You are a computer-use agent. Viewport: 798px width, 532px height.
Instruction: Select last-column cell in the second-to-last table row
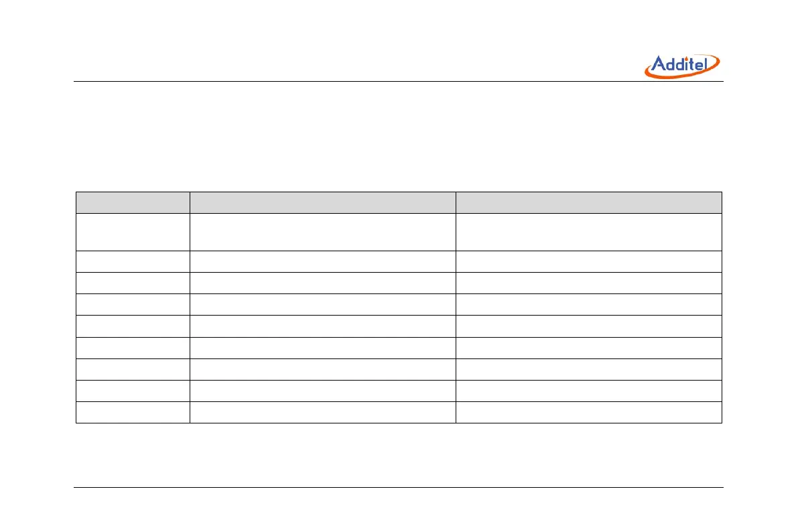588,391
